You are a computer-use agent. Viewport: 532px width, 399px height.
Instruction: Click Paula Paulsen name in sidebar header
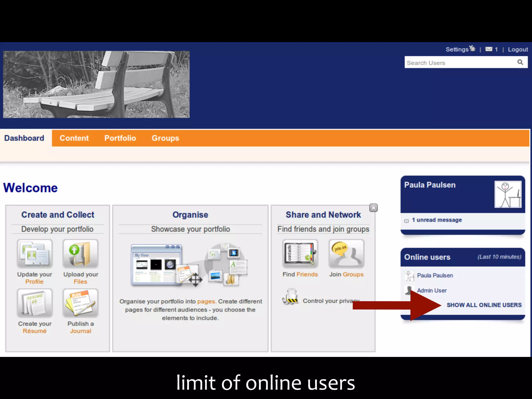(430, 185)
